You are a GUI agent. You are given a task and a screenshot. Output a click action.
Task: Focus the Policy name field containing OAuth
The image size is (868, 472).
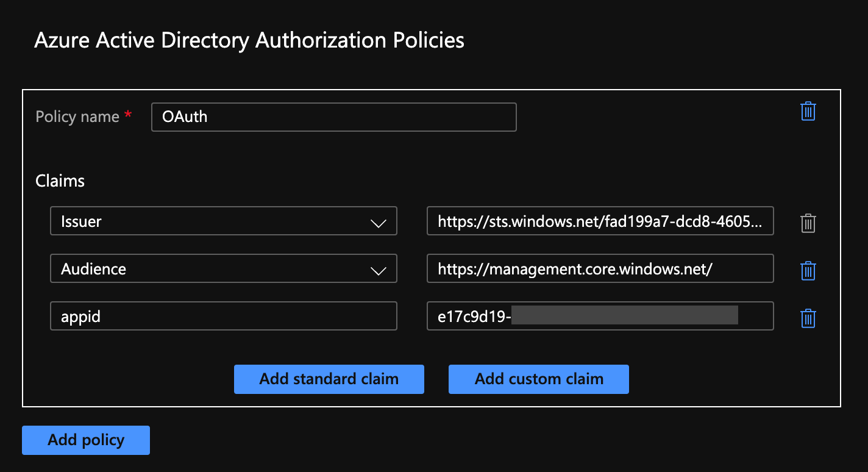(x=333, y=117)
